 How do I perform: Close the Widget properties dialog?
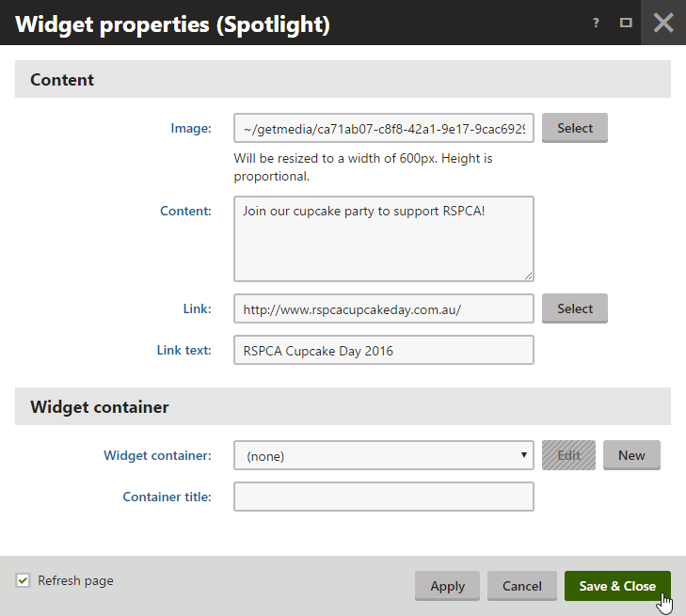663,23
